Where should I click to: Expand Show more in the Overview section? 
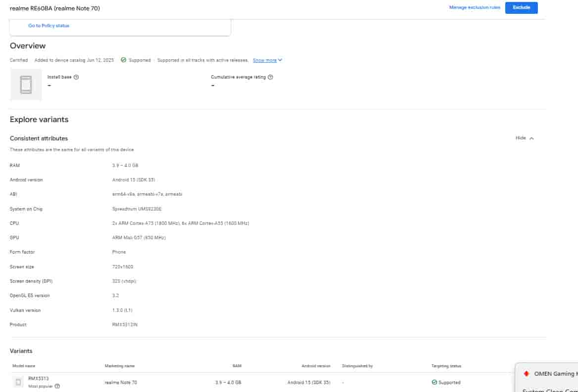pyautogui.click(x=266, y=60)
